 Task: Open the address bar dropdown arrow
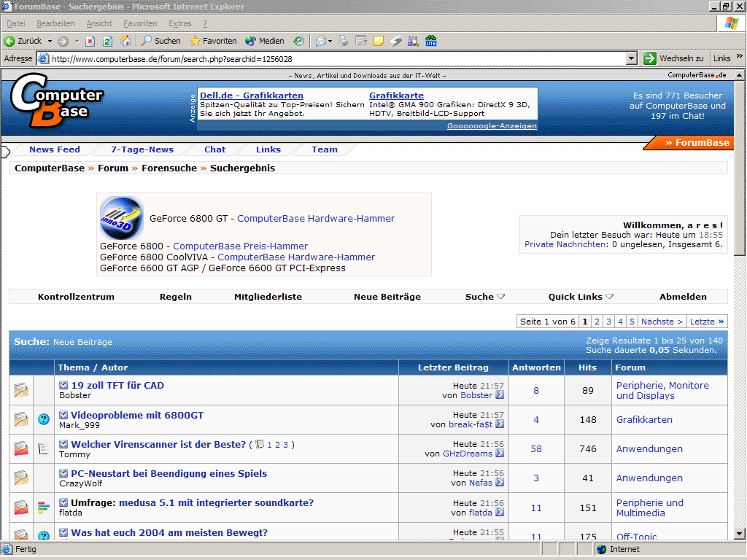[x=631, y=58]
